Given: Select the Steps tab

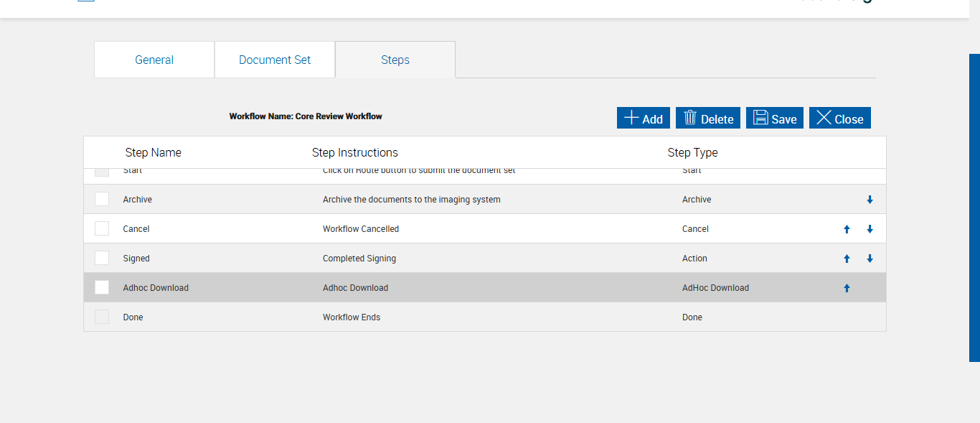Looking at the screenshot, I should tap(395, 60).
